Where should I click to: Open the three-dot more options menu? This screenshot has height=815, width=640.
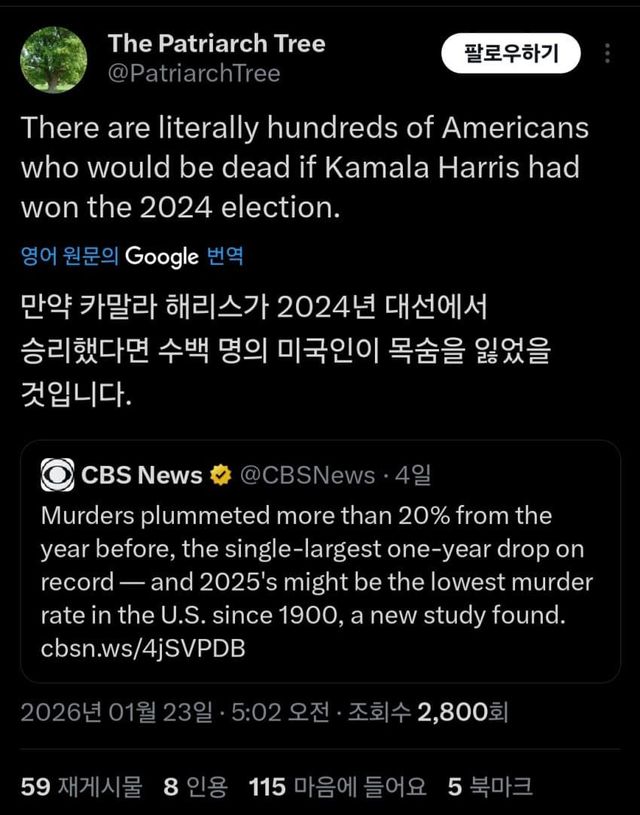click(607, 54)
